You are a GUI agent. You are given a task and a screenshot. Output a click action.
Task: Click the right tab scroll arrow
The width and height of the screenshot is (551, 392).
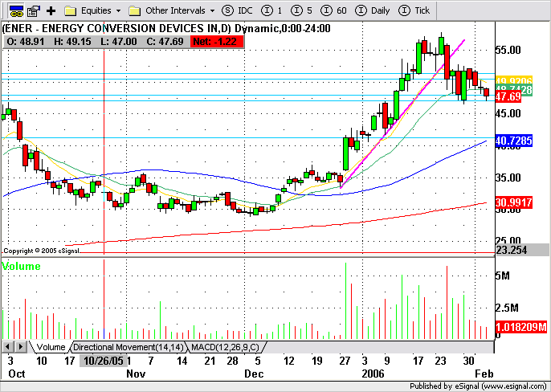coord(21,347)
